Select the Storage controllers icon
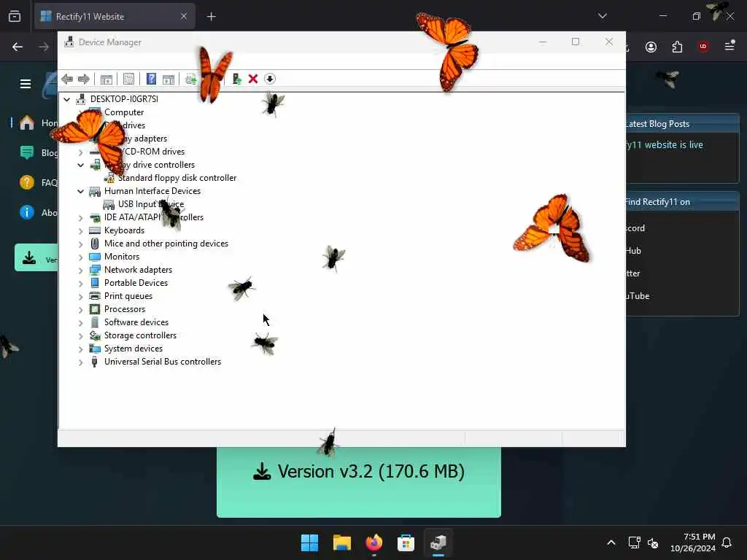This screenshot has height=560, width=747. (95, 335)
